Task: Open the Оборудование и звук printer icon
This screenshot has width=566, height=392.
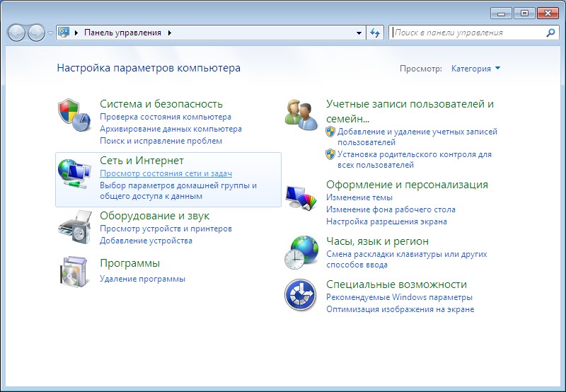Action: coord(75,227)
